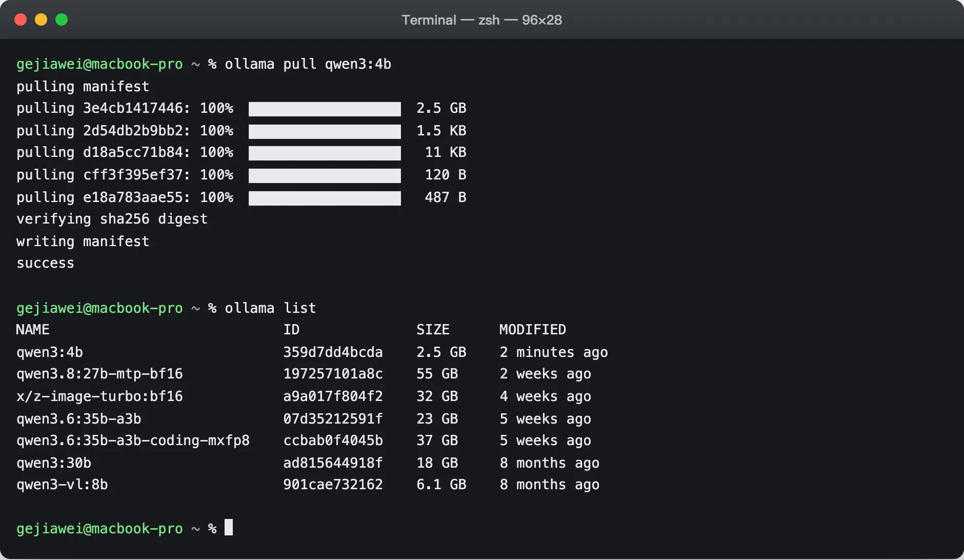Click model name 'qwen3:30b'

pos(54,463)
